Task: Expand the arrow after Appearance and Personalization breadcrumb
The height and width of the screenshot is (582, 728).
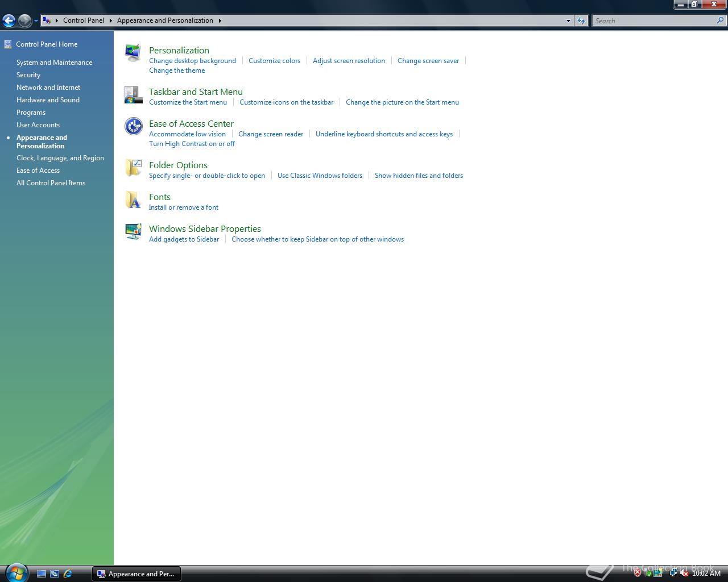Action: click(220, 20)
